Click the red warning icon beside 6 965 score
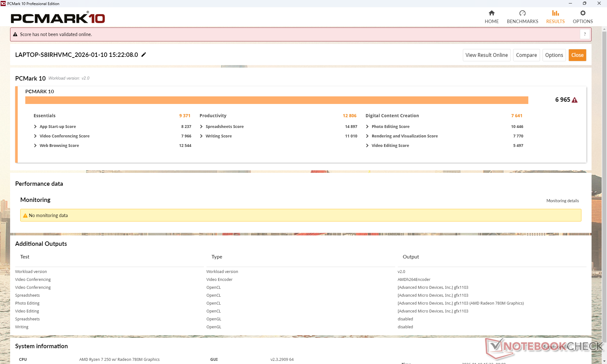The width and height of the screenshot is (607, 364). pyautogui.click(x=575, y=100)
